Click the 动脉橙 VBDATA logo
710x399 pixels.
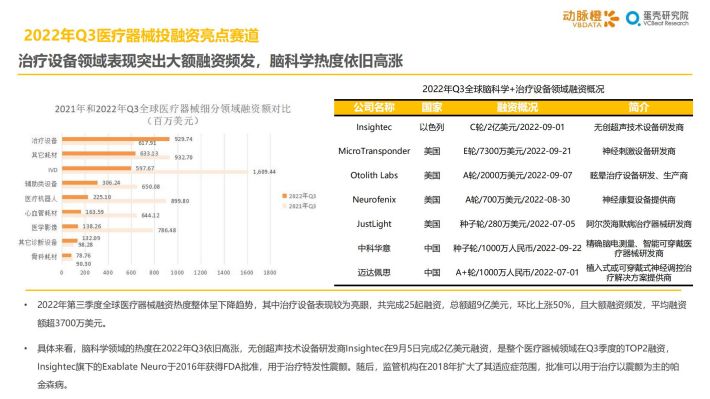[x=590, y=19]
